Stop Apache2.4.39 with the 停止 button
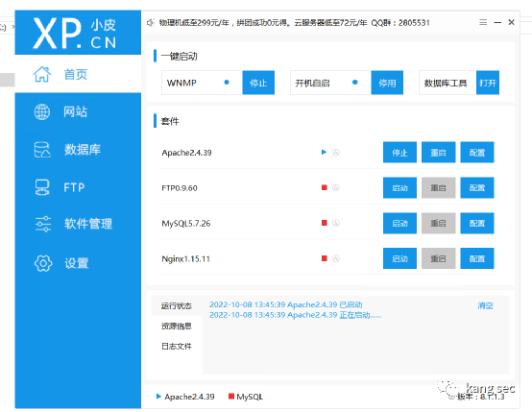 coord(399,153)
